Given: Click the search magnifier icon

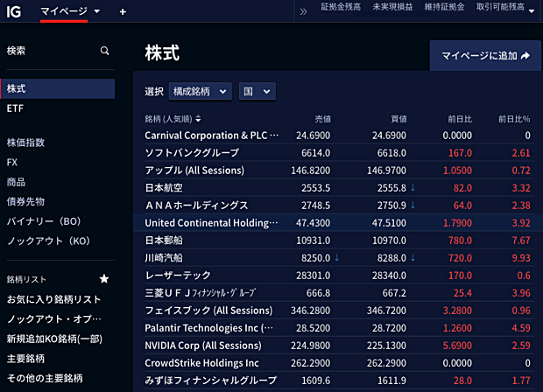Looking at the screenshot, I should pos(104,51).
